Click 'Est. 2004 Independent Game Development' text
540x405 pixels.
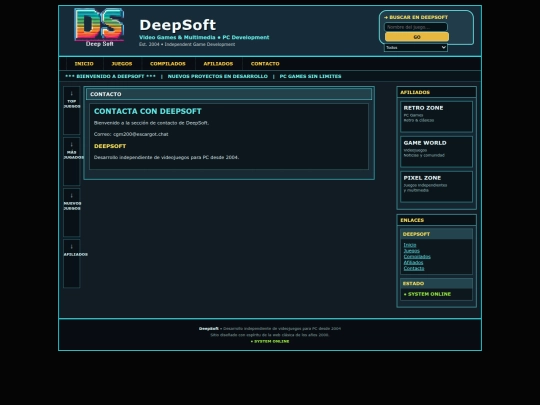point(187,44)
